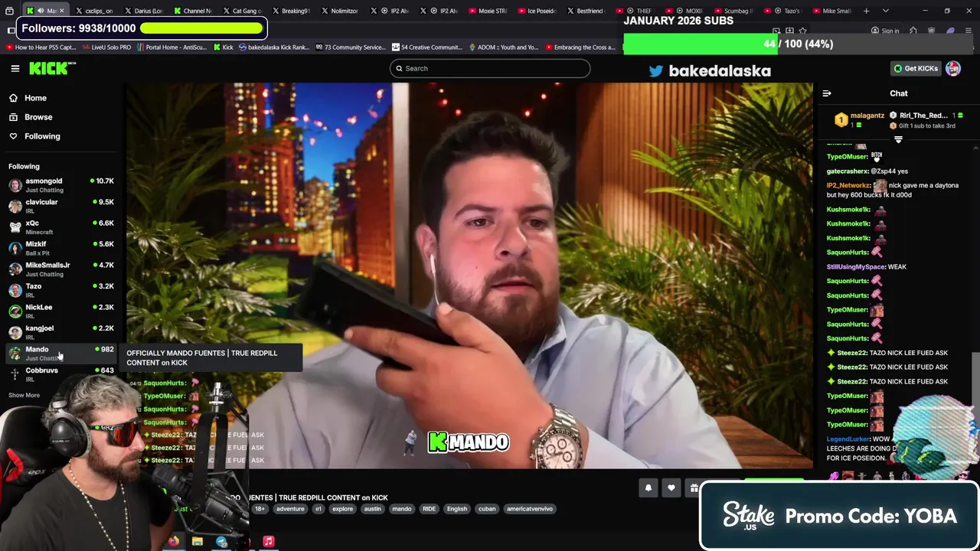
Task: Open the bakedalaska Kick Rank bookmark
Action: click(x=274, y=47)
